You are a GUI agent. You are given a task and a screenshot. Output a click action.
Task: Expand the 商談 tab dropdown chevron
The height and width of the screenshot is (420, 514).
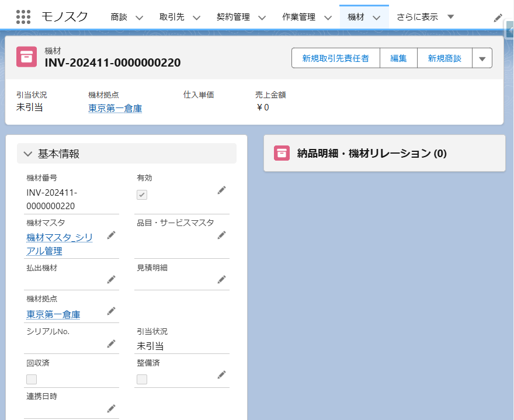point(139,18)
